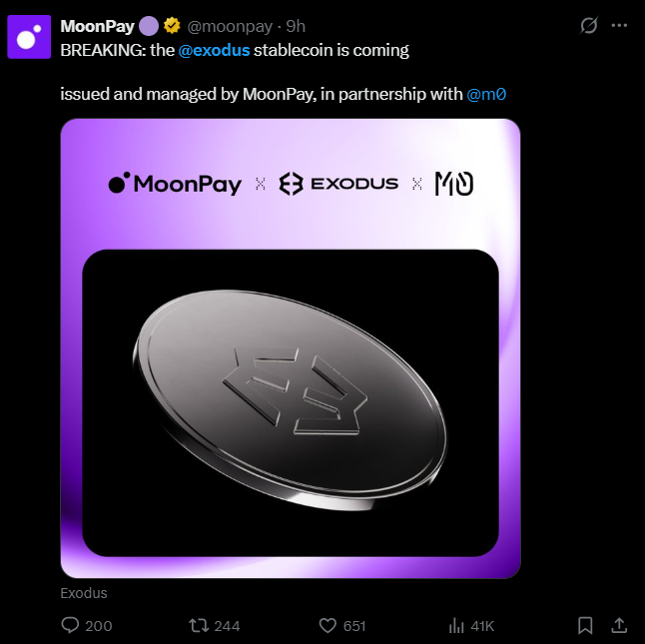The height and width of the screenshot is (644, 645).
Task: Open the three-dot more options menu
Action: pyautogui.click(x=619, y=26)
